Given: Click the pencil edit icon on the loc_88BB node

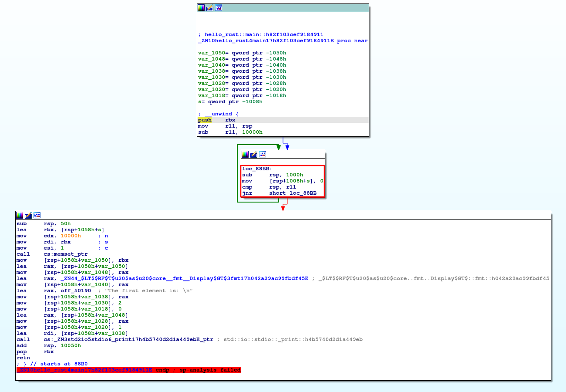Looking at the screenshot, I should point(253,154).
